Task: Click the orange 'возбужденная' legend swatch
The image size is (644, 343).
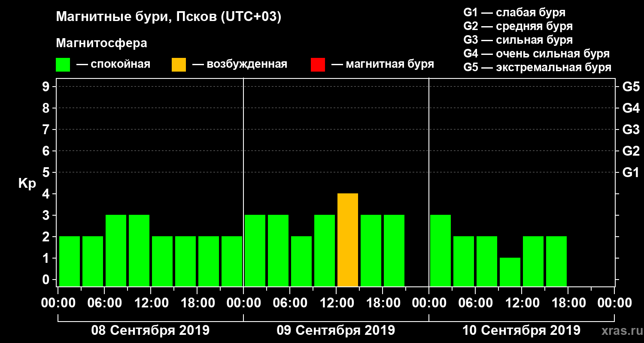Action: click(x=179, y=65)
